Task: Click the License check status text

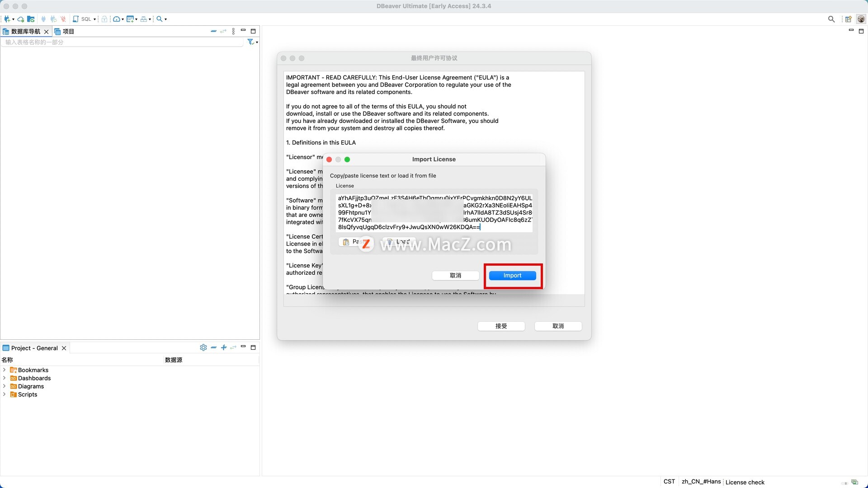Action: tap(745, 482)
